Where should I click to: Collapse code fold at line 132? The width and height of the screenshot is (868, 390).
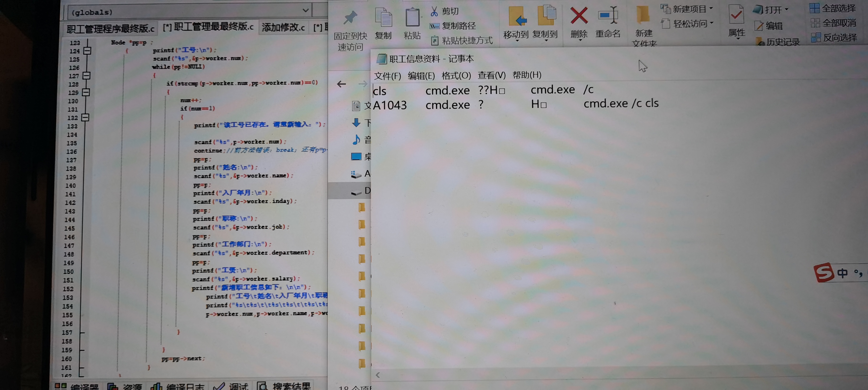tap(85, 117)
